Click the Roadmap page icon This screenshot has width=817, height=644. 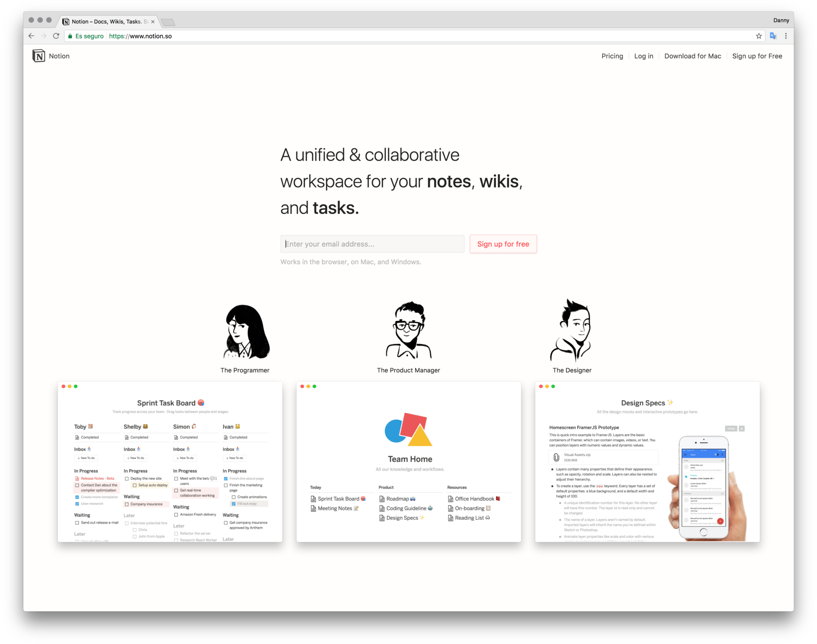pos(382,499)
